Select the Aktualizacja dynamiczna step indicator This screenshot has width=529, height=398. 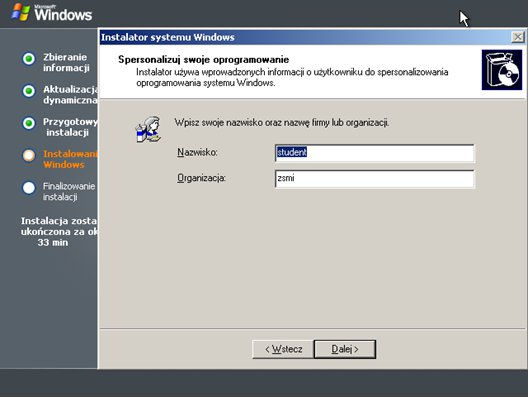29,91
